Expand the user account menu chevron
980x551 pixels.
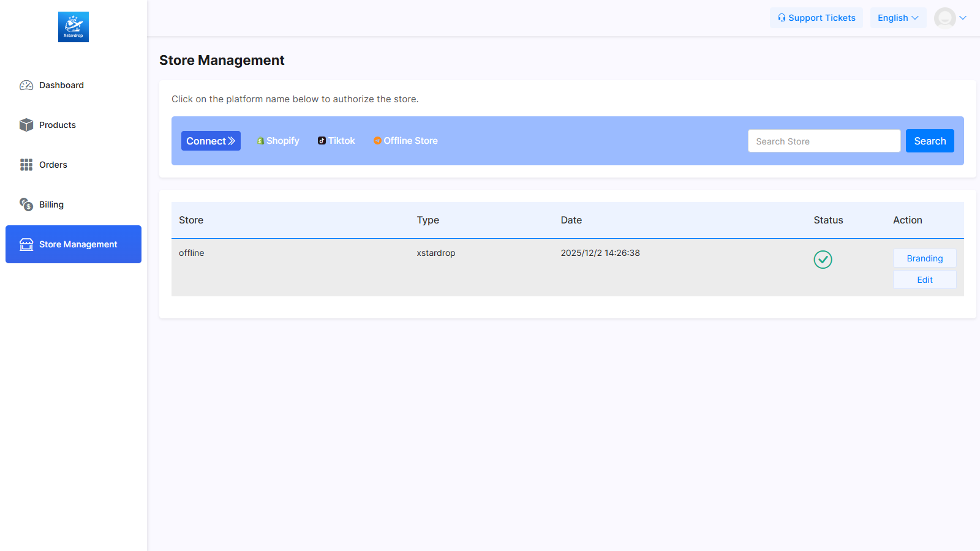coord(963,18)
